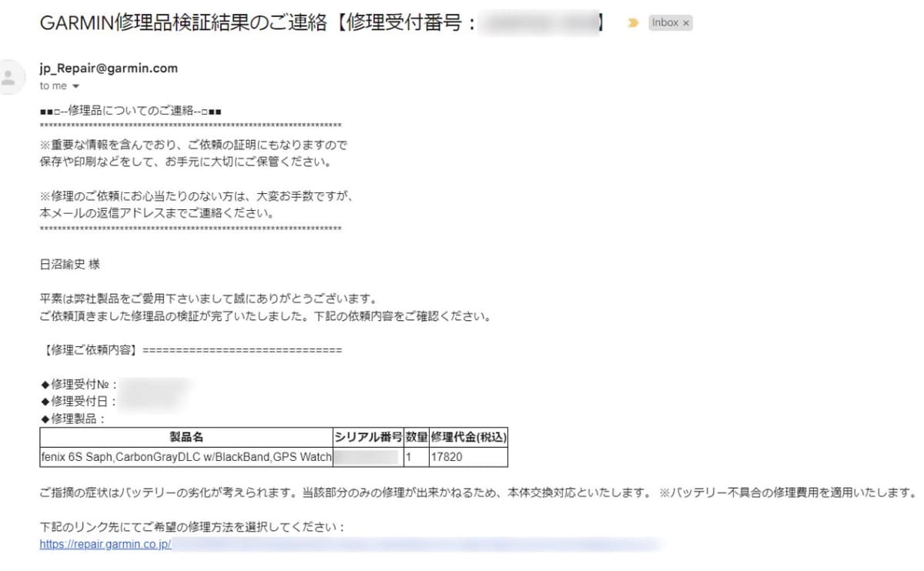The height and width of the screenshot is (571, 924).
Task: Click the 数量 table header
Action: 416,437
